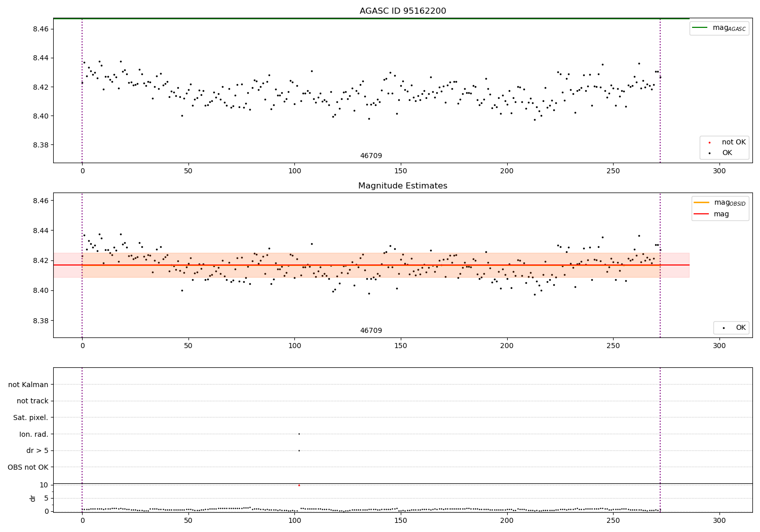Click the red mag line in middle plot
Image resolution: width=760 pixels, height=532 pixels.
coord(371,265)
